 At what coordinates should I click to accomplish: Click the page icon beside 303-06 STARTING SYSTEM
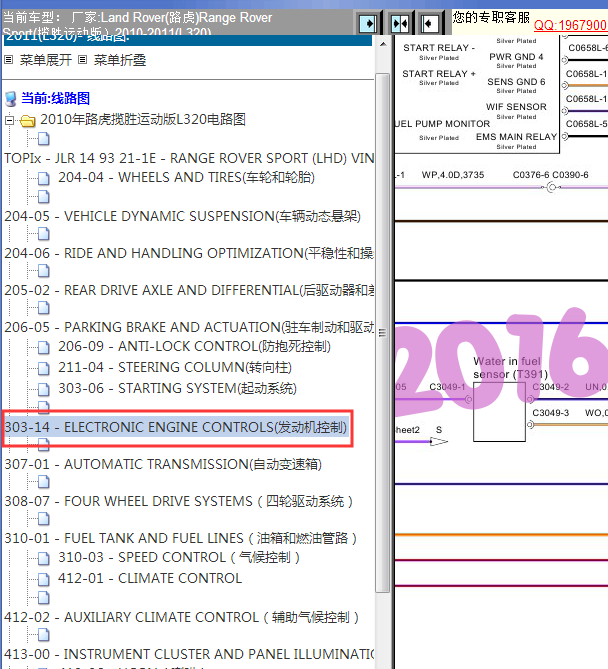44,389
